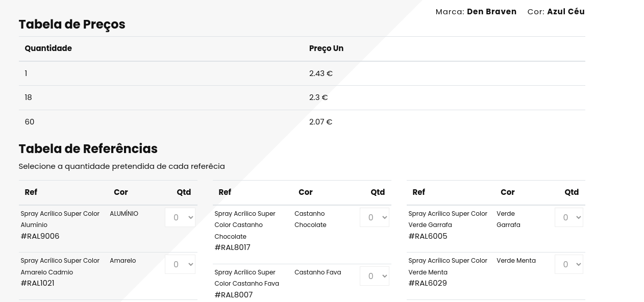
Task: Click the #RAL8007 reference code
Action: 233,295
